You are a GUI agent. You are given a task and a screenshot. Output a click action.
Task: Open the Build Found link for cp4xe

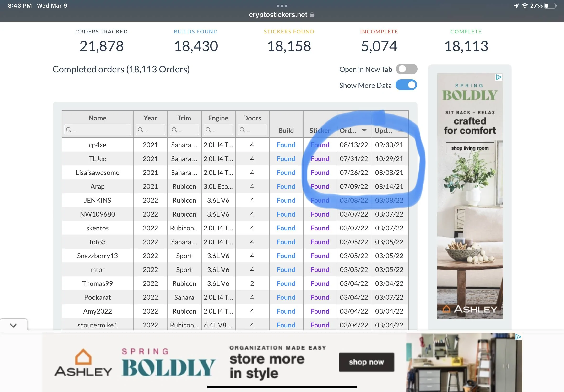pos(286,145)
